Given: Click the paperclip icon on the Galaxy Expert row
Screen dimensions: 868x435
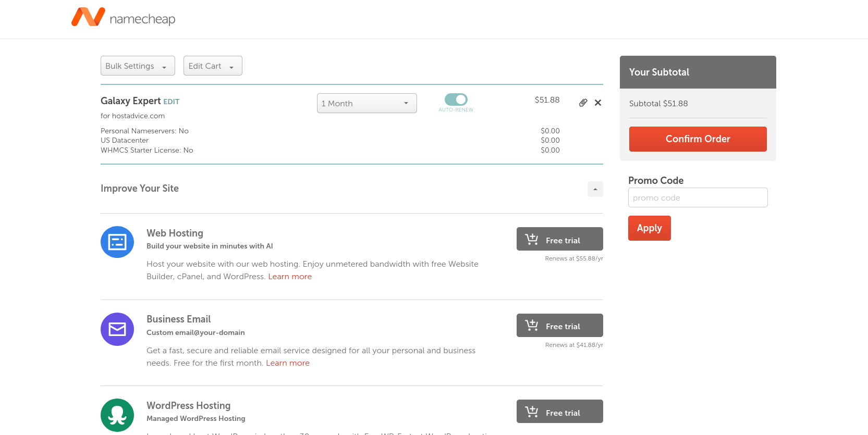Looking at the screenshot, I should tap(583, 103).
